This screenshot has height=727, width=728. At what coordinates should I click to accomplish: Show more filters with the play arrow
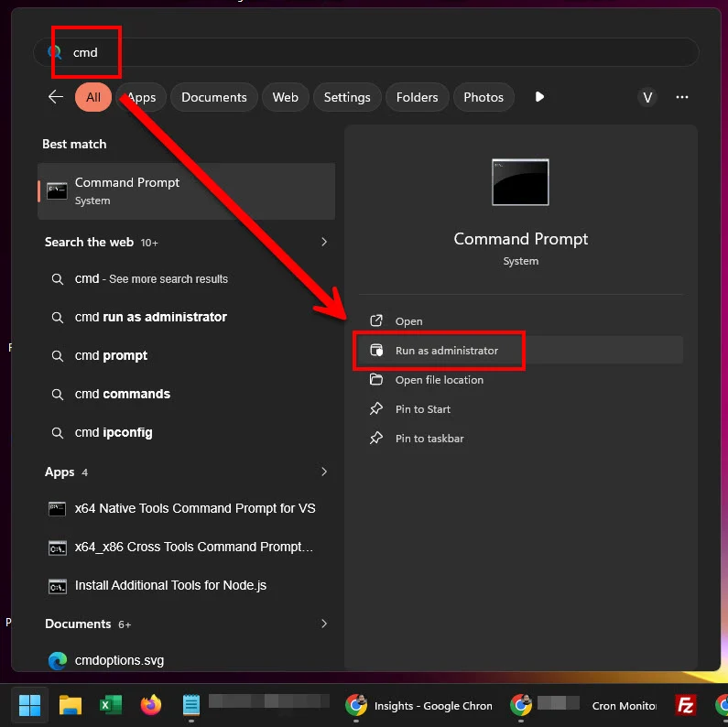(x=539, y=97)
